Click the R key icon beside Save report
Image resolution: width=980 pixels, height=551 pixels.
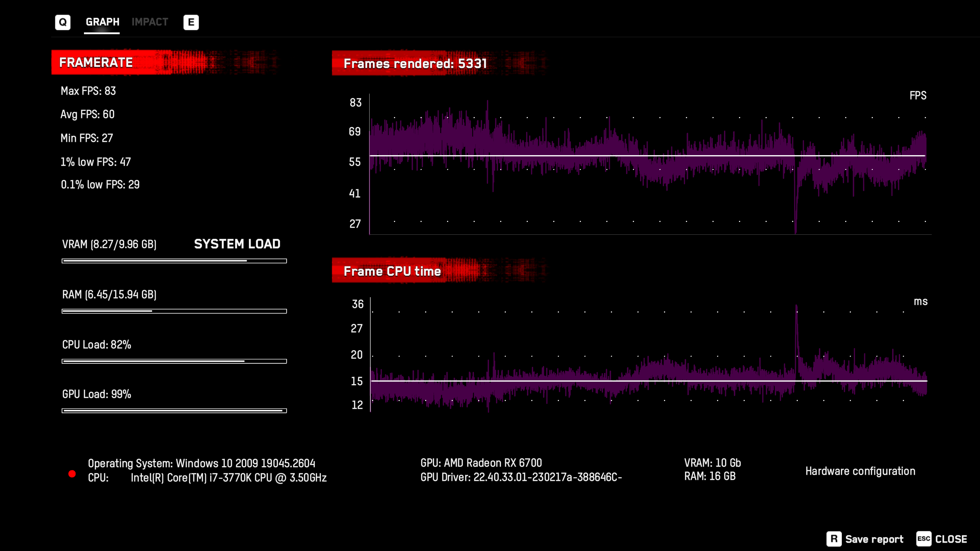click(x=834, y=539)
